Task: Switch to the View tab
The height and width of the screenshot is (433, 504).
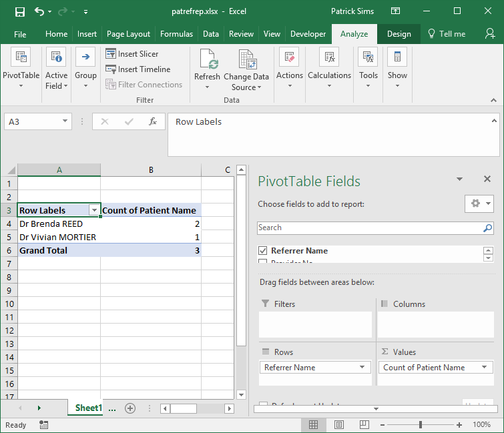Action: coord(272,34)
